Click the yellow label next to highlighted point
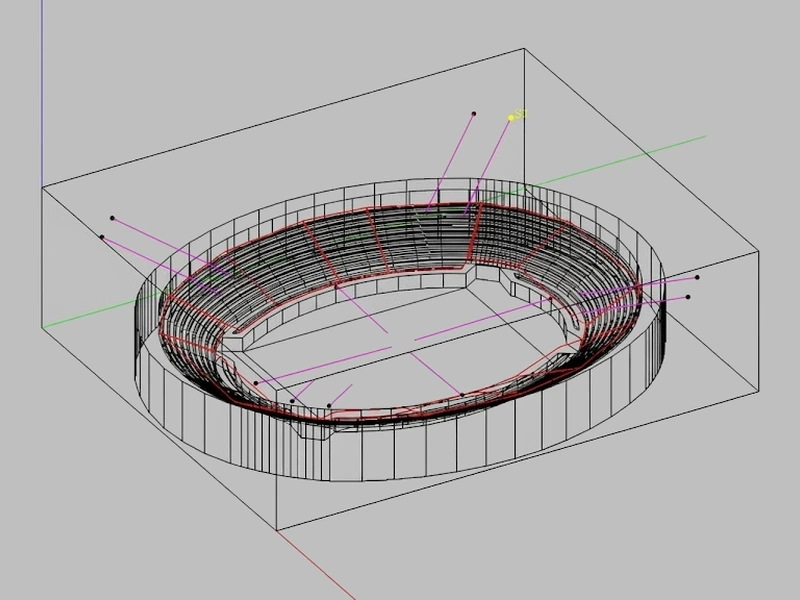Image resolution: width=800 pixels, height=600 pixels. click(x=521, y=114)
